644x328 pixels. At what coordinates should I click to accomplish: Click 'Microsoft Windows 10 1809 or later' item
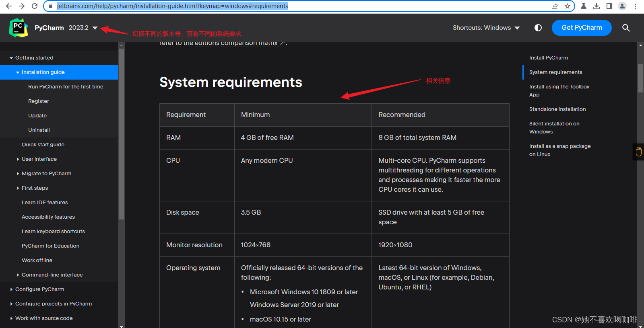pos(304,292)
